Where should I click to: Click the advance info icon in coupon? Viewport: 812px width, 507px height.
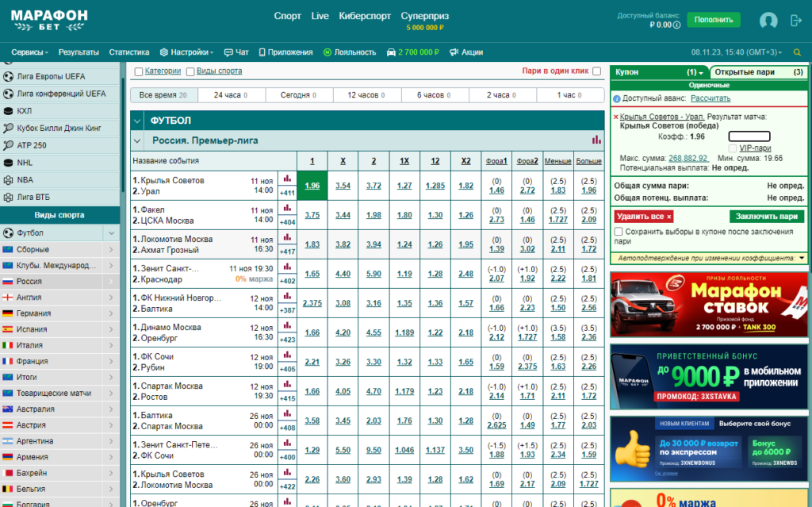pyautogui.click(x=617, y=98)
